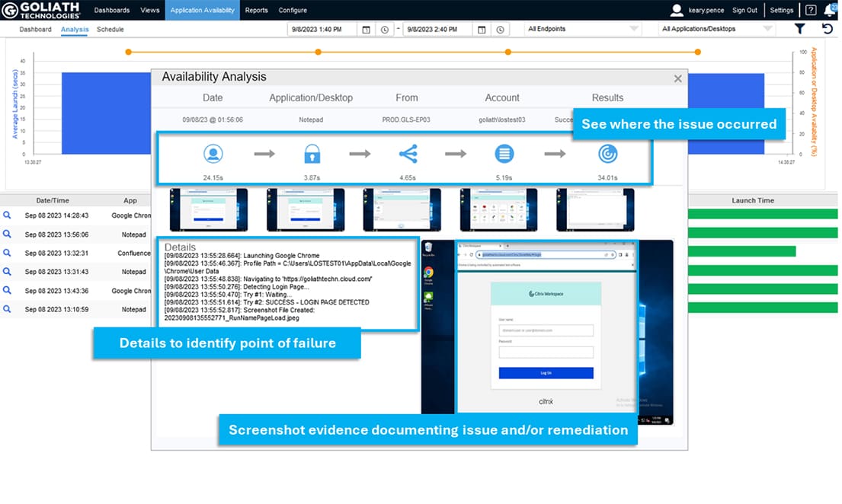Click the refresh/reset icon at top right
Screen dimensions: 842x504
pyautogui.click(x=828, y=28)
